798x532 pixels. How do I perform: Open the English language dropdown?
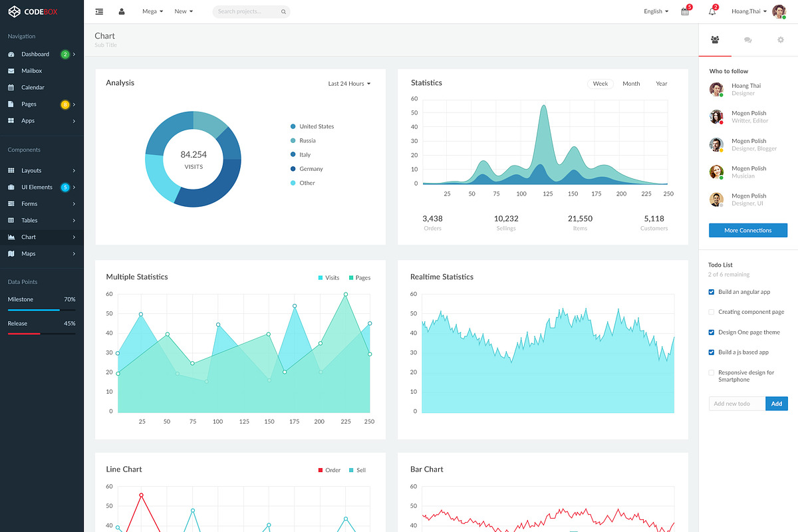654,11
